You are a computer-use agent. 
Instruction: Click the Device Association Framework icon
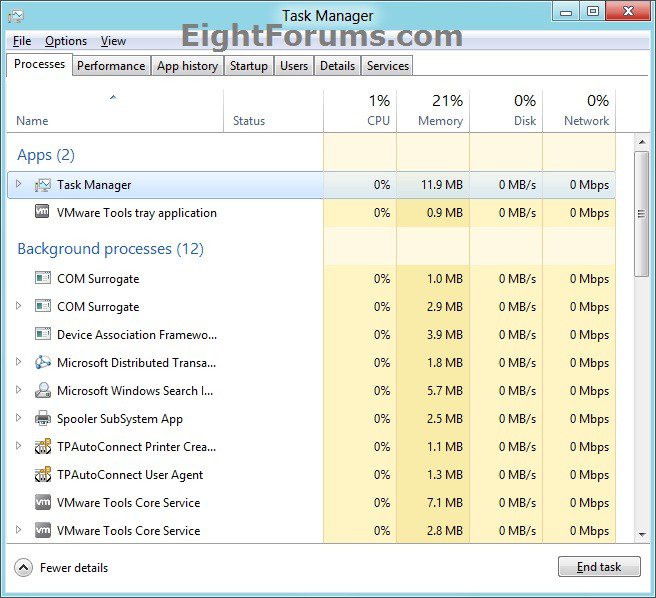(x=43, y=335)
